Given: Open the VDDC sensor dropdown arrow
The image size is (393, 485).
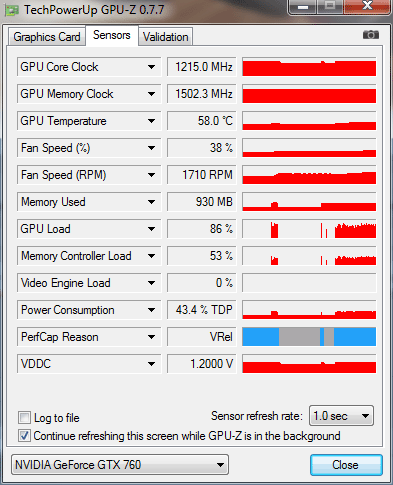Looking at the screenshot, I should coord(151,364).
